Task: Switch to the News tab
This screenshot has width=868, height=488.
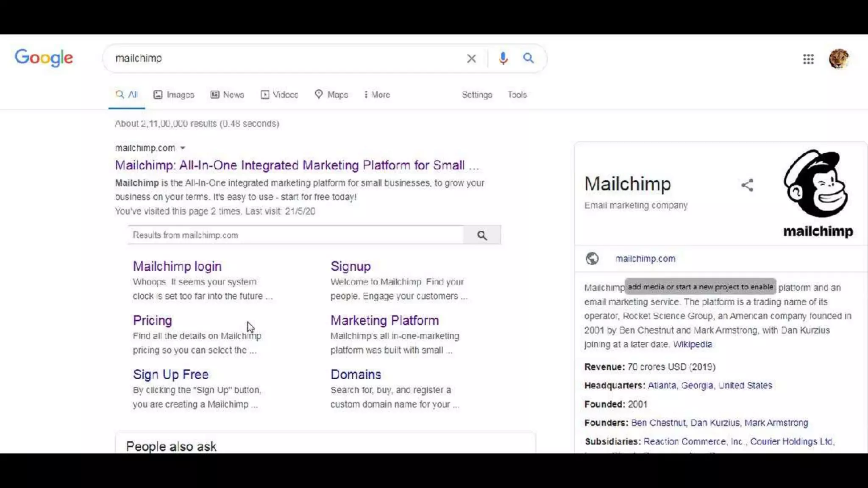Action: [x=228, y=94]
